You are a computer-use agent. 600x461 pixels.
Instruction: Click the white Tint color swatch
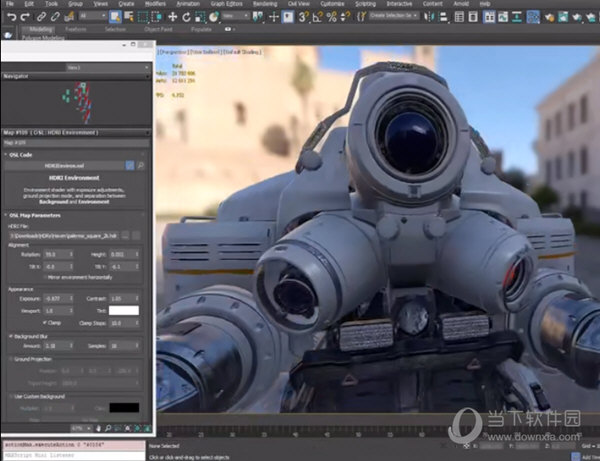click(x=124, y=310)
